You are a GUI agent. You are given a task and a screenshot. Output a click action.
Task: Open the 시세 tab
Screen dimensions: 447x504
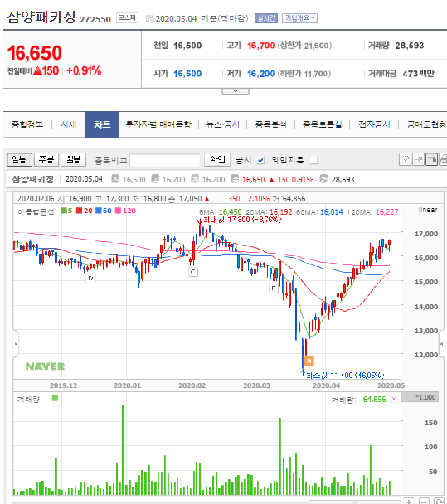click(68, 124)
